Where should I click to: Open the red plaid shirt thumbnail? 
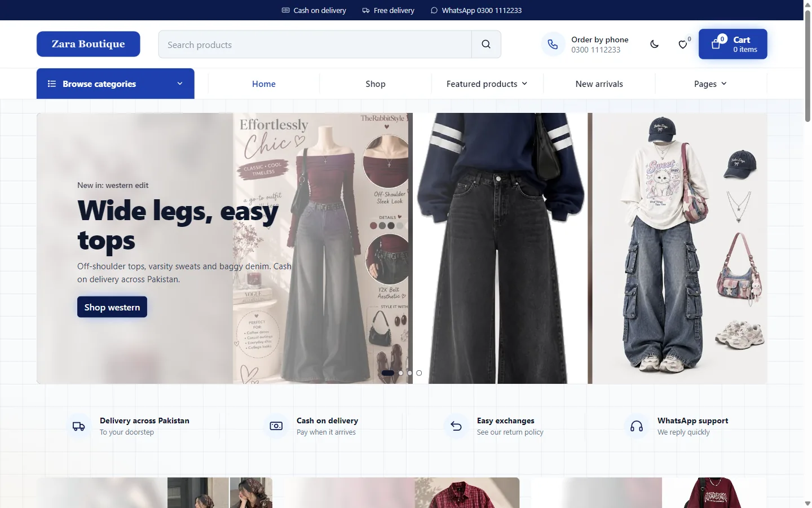click(x=467, y=493)
